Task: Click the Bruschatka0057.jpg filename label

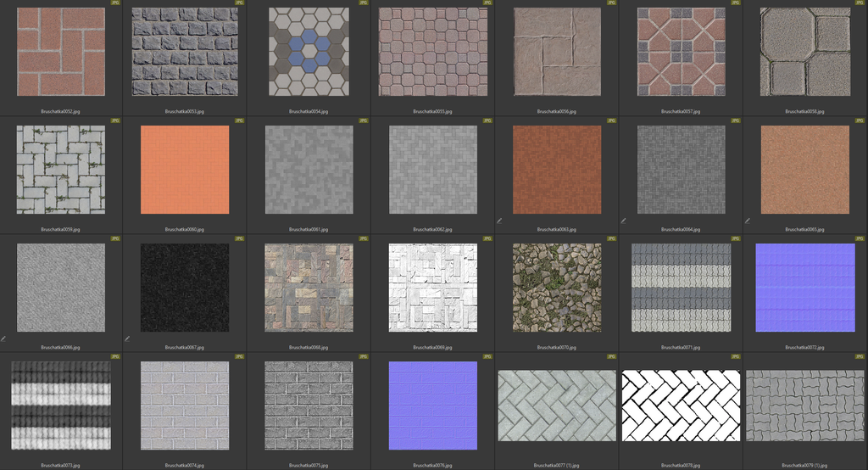Action: point(681,111)
